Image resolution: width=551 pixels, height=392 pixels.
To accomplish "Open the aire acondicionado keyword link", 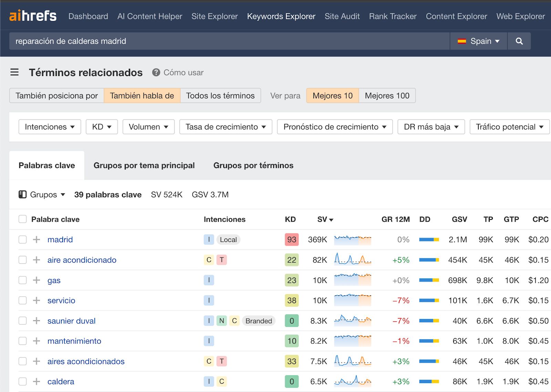I will point(82,260).
